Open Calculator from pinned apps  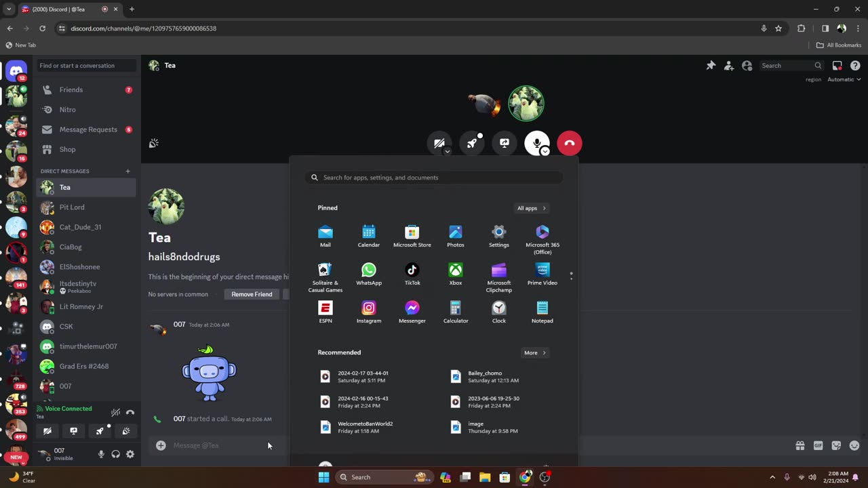[456, 312]
